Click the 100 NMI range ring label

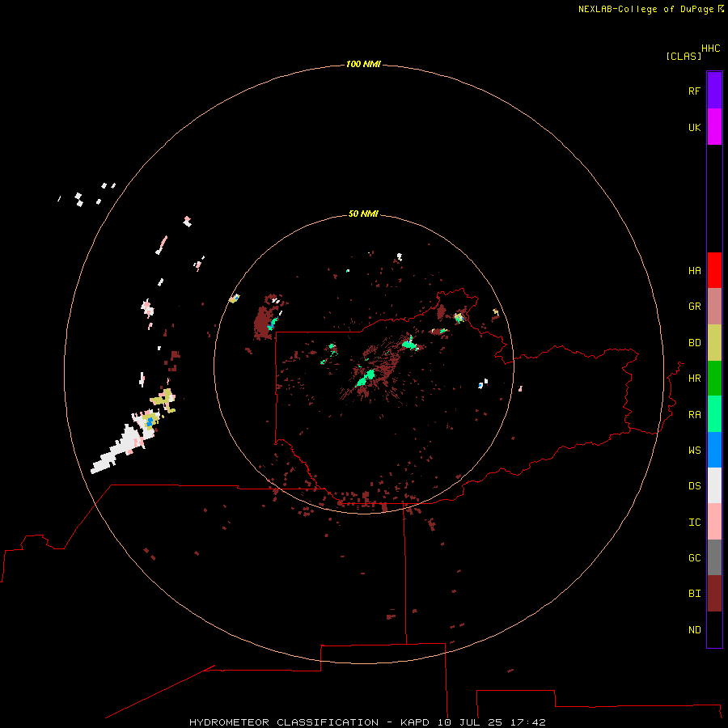click(363, 64)
